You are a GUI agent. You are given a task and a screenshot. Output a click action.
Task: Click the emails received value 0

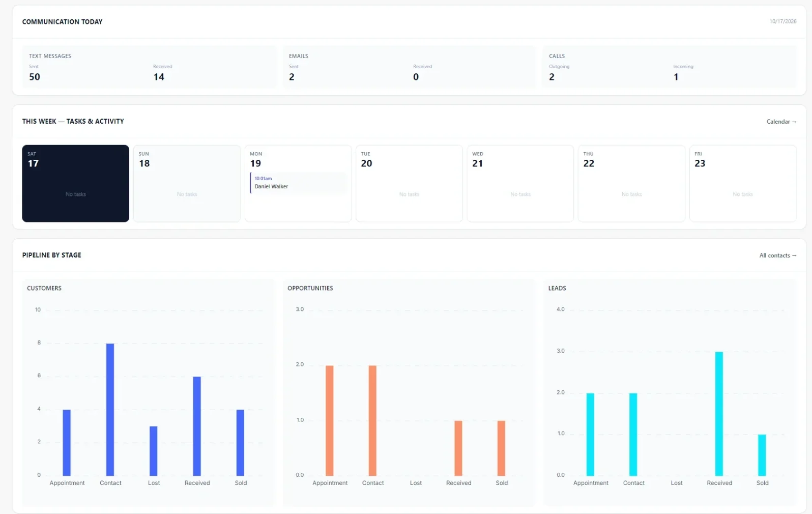[x=416, y=77]
